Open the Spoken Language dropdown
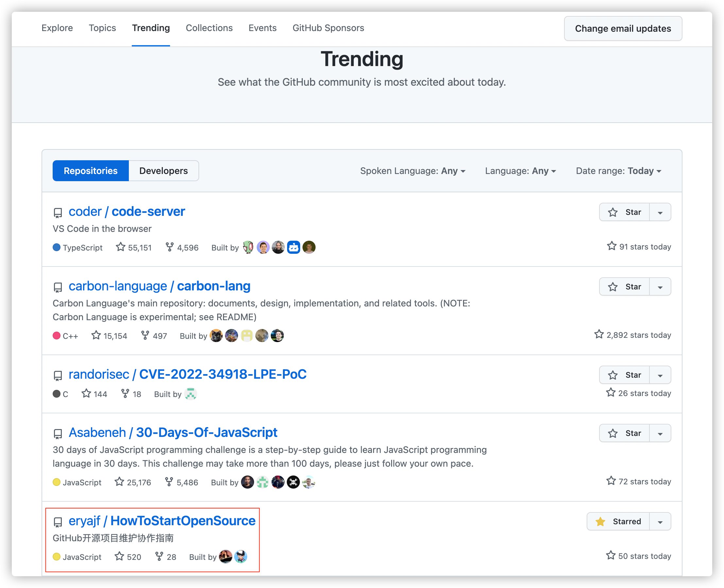 coord(413,171)
